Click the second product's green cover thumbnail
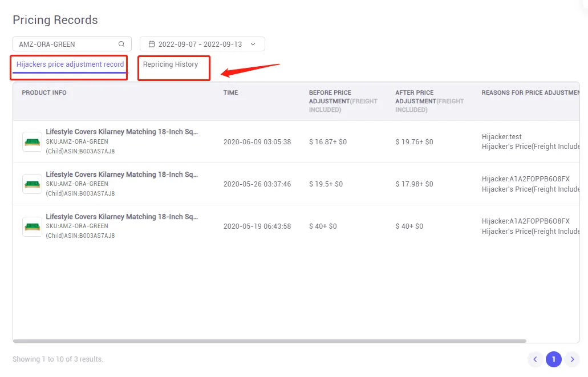588x377 pixels. pyautogui.click(x=31, y=184)
